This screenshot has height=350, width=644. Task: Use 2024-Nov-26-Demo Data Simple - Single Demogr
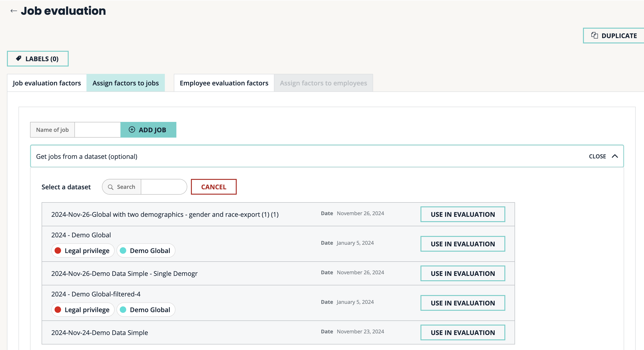[x=463, y=273]
